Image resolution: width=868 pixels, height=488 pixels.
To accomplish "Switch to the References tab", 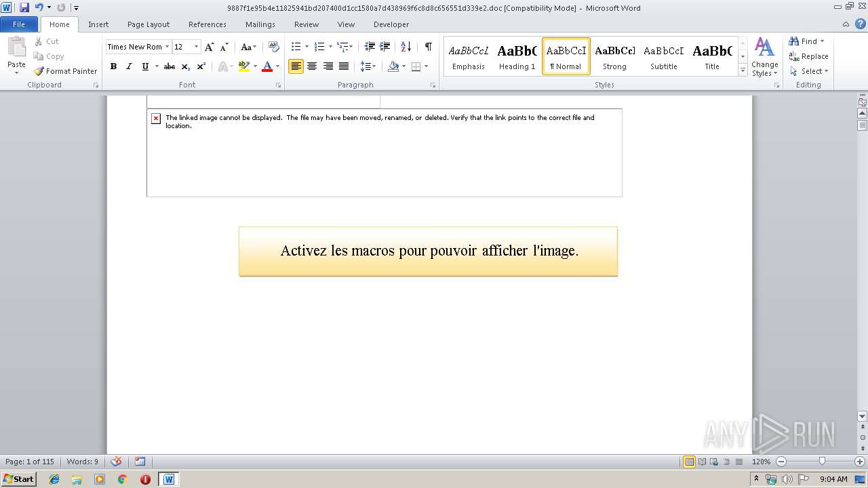I will point(208,24).
